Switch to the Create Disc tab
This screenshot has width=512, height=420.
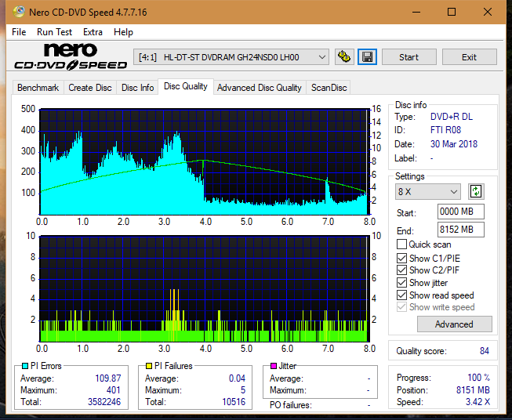point(90,88)
